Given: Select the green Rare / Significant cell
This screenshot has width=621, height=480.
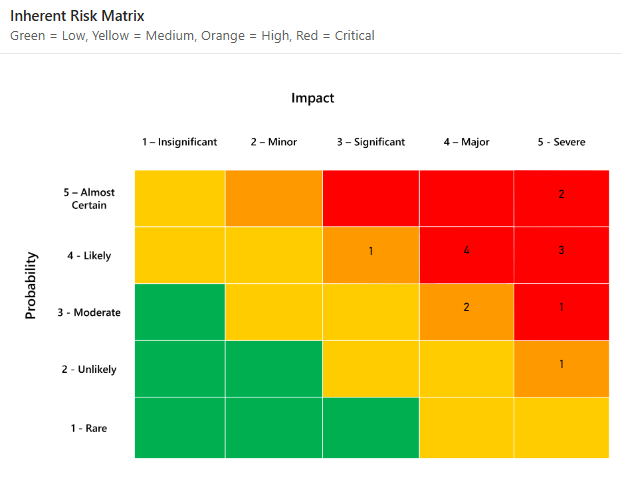Looking at the screenshot, I should tap(370, 428).
